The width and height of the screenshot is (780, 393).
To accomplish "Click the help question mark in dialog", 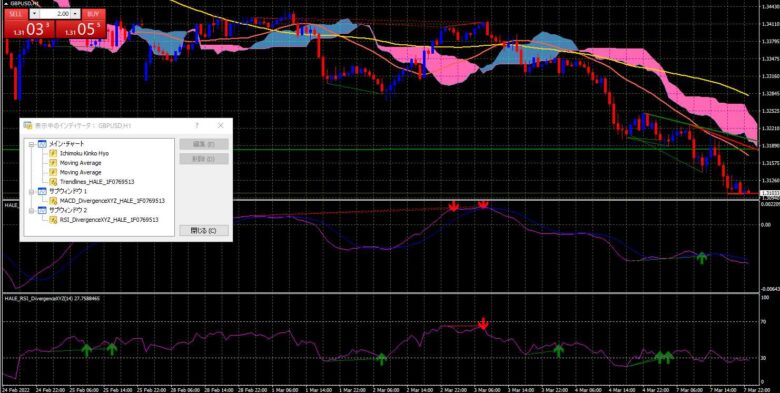I will [197, 126].
